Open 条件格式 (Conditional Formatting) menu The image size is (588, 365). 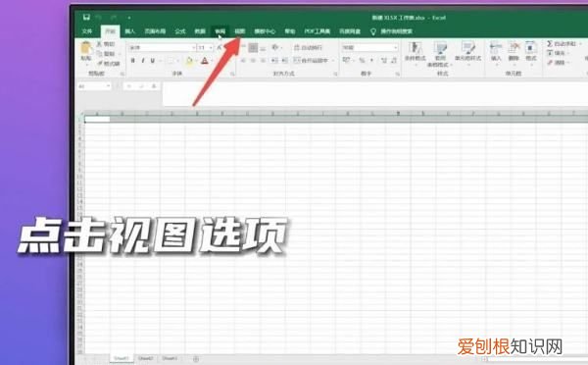(416, 53)
